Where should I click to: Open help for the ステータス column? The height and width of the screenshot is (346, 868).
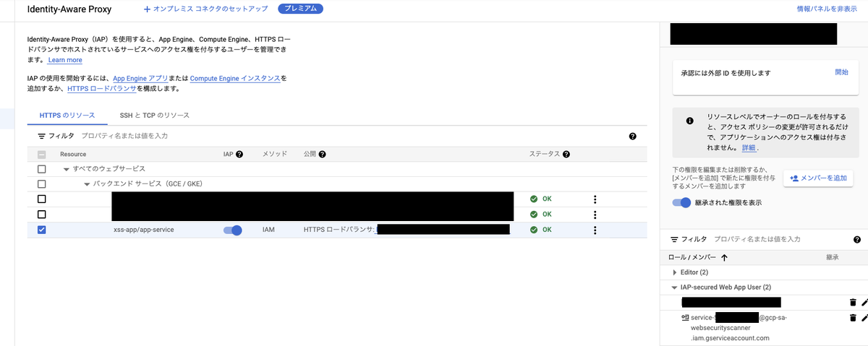pos(566,154)
